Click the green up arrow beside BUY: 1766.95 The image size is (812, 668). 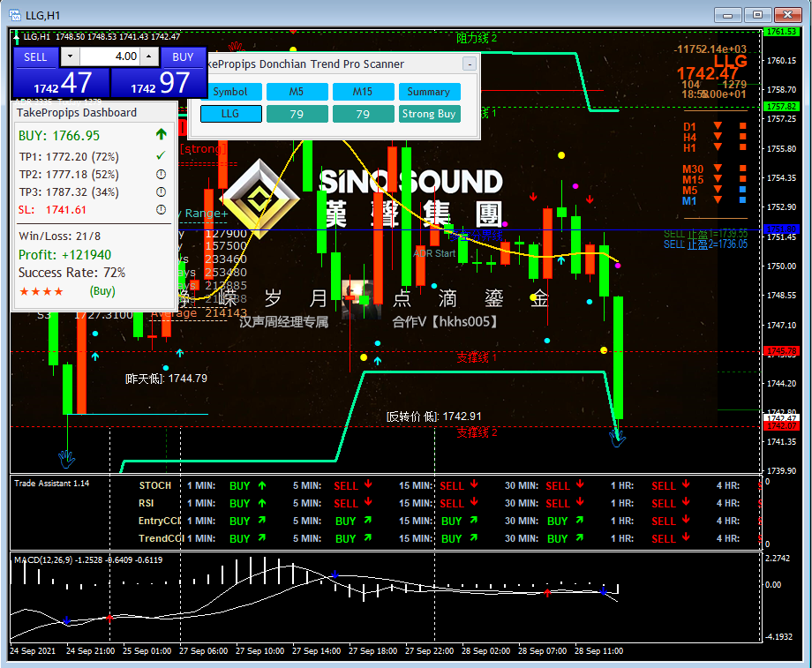pyautogui.click(x=161, y=135)
